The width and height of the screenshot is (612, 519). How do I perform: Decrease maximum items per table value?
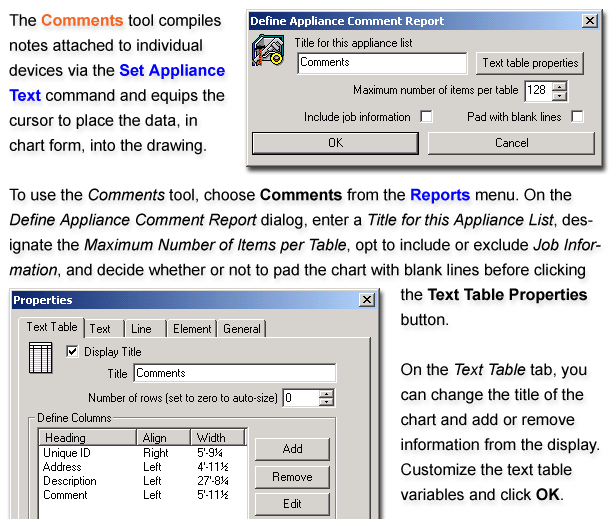tap(559, 96)
